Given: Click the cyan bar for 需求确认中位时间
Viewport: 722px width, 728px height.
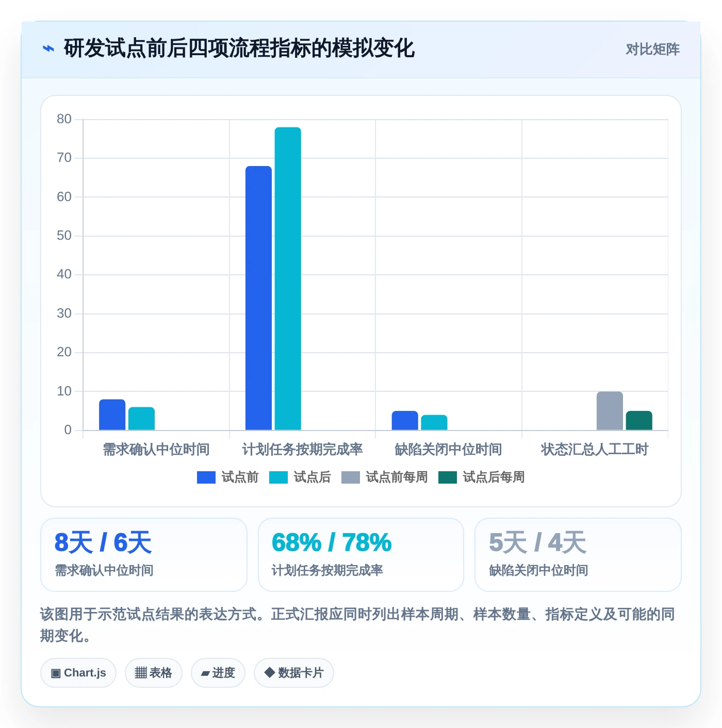Looking at the screenshot, I should (141, 419).
